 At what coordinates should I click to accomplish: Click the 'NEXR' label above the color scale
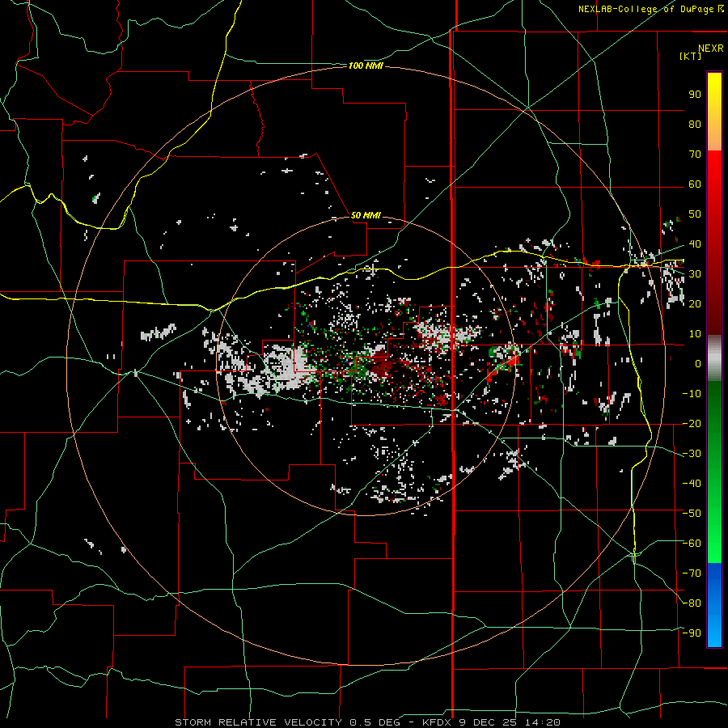pos(710,49)
